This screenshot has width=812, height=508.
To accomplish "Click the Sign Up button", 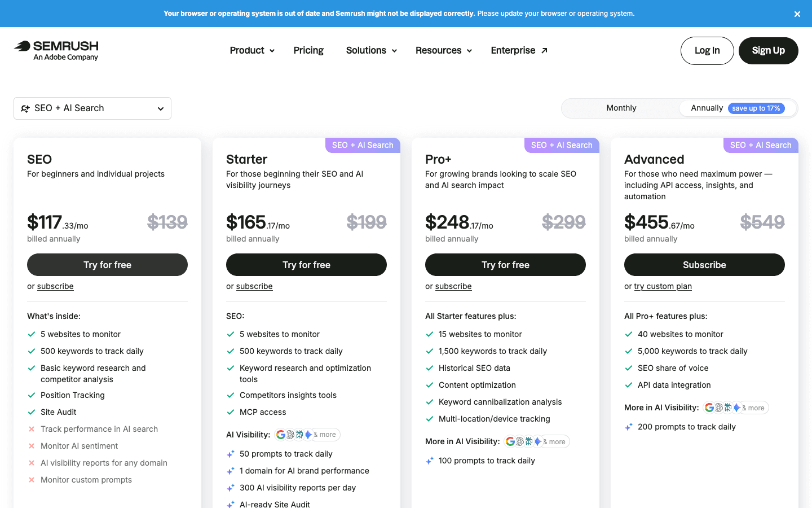I will [x=768, y=51].
